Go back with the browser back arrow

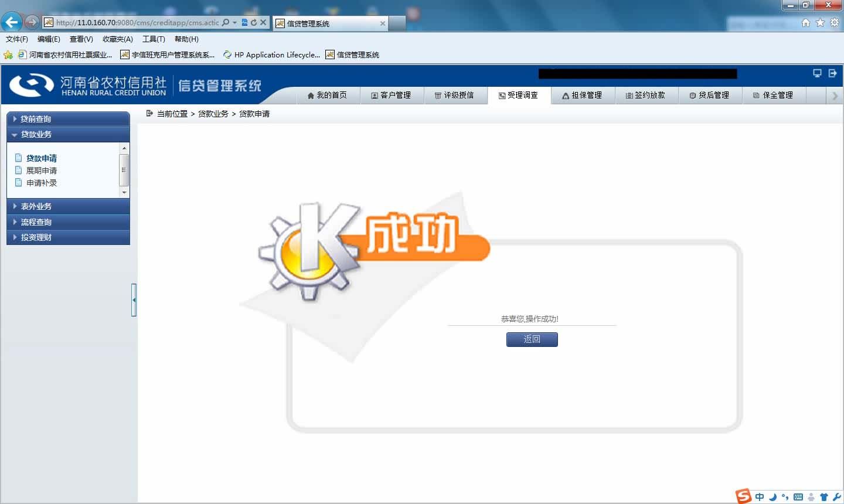point(12,22)
